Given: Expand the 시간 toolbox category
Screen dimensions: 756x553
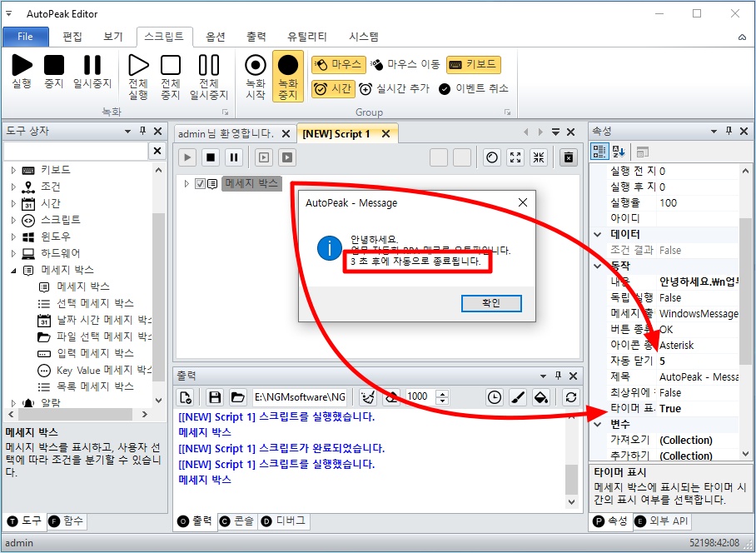Looking at the screenshot, I should pyautogui.click(x=13, y=203).
